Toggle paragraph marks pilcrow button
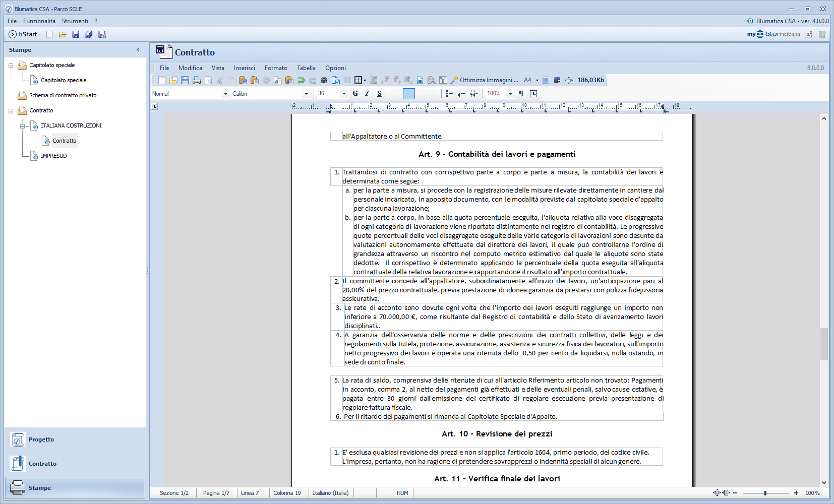This screenshot has width=834, height=504. point(521,94)
